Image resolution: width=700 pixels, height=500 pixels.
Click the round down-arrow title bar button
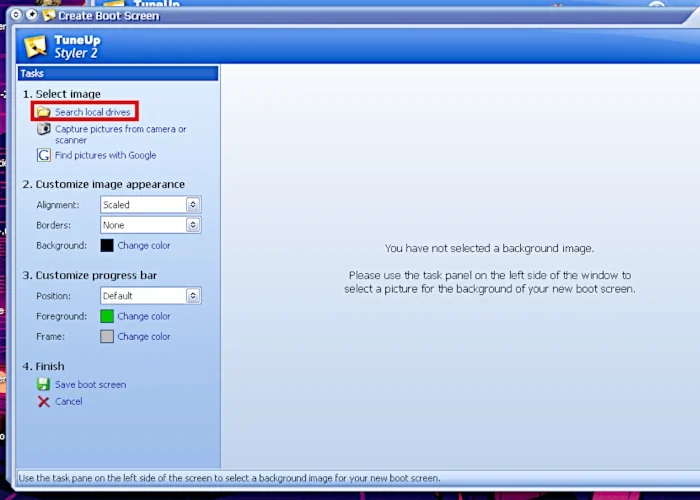[16, 15]
